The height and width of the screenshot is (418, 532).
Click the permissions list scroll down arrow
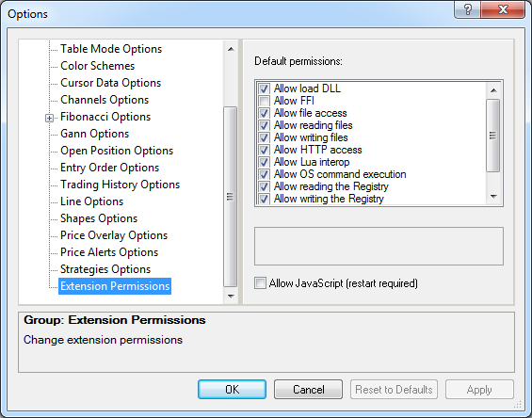tap(493, 197)
